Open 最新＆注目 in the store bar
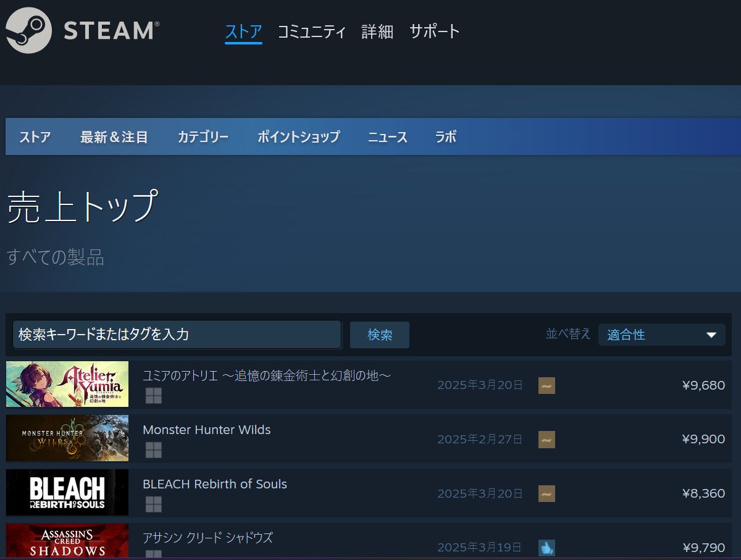741x560 pixels. [x=114, y=137]
